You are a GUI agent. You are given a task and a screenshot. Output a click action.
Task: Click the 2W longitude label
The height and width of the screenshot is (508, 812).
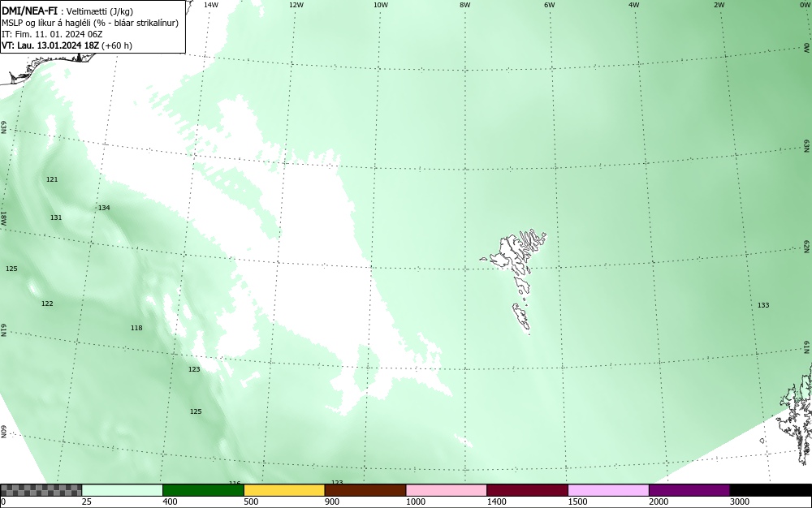tap(719, 5)
